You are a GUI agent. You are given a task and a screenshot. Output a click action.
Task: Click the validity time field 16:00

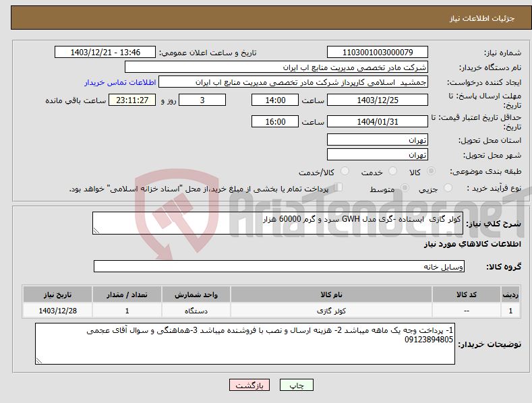(275, 121)
